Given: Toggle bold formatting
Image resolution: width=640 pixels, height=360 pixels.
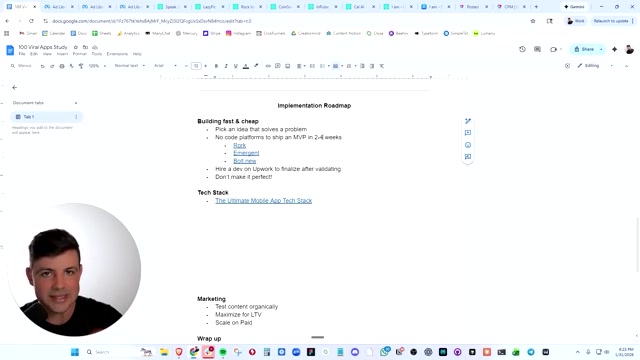Looking at the screenshot, I should coord(216,66).
